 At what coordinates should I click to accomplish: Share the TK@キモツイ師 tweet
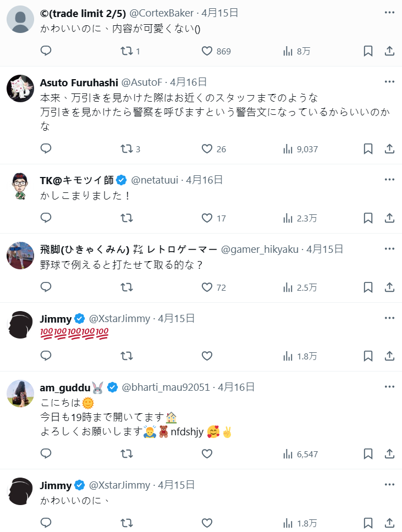coord(389,218)
